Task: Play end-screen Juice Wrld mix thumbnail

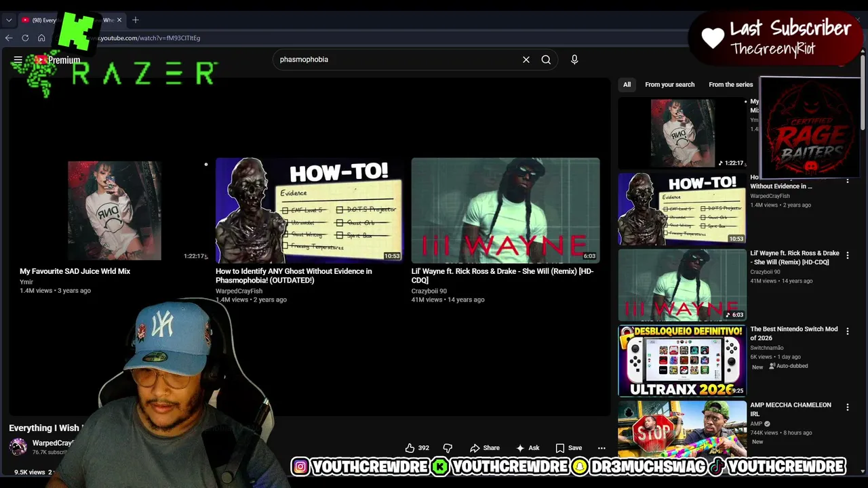Action: 115,211
